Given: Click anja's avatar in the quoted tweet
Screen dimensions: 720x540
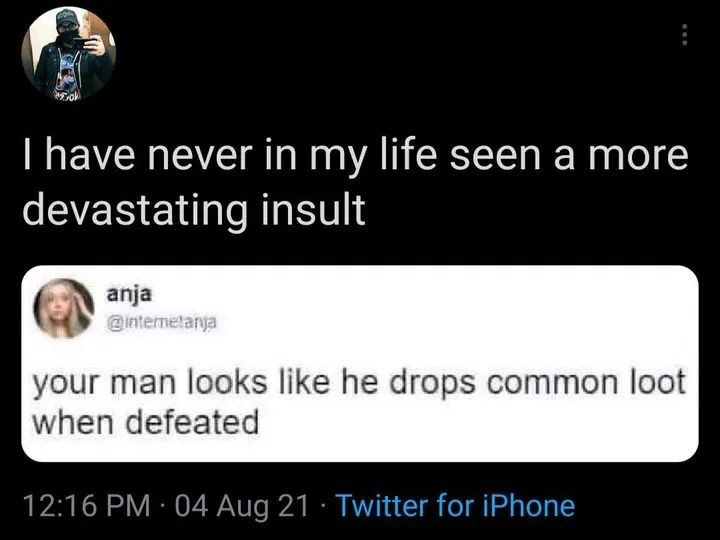Looking at the screenshot, I should click(x=65, y=308).
